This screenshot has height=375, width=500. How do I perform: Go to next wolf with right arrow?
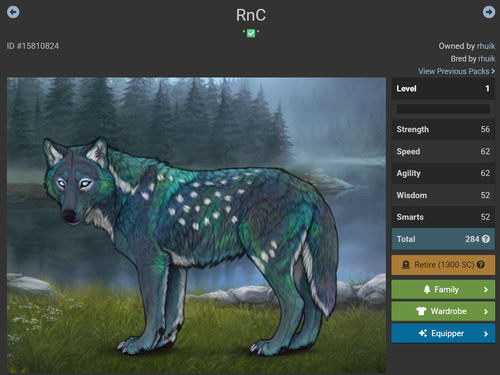pyautogui.click(x=489, y=12)
